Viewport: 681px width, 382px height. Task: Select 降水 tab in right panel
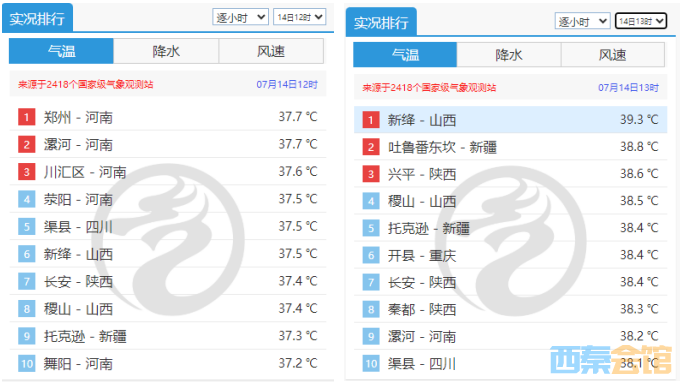pyautogui.click(x=509, y=55)
